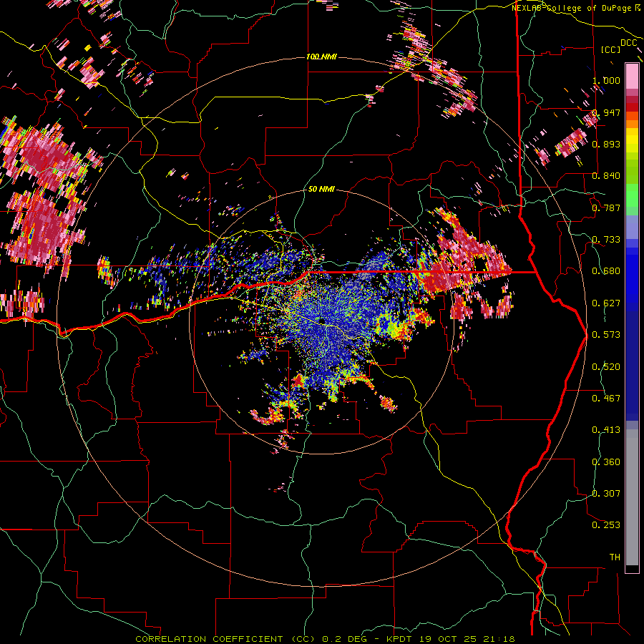The width and height of the screenshot is (644, 644).
Task: Select the 0.253 scale label
Action: [x=606, y=525]
